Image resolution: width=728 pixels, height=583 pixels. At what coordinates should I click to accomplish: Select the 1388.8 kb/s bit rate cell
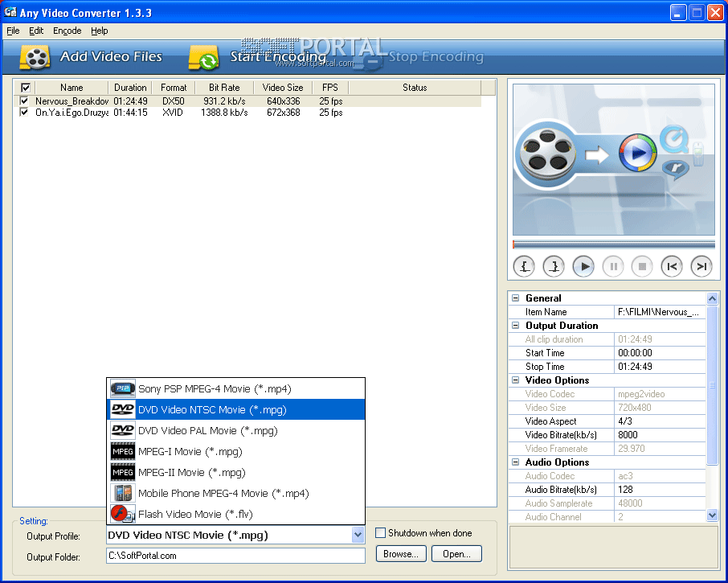pyautogui.click(x=224, y=112)
